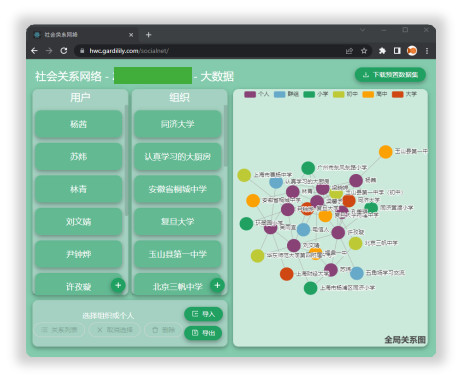
Task: Click the 删除 delete button
Action: click(163, 330)
